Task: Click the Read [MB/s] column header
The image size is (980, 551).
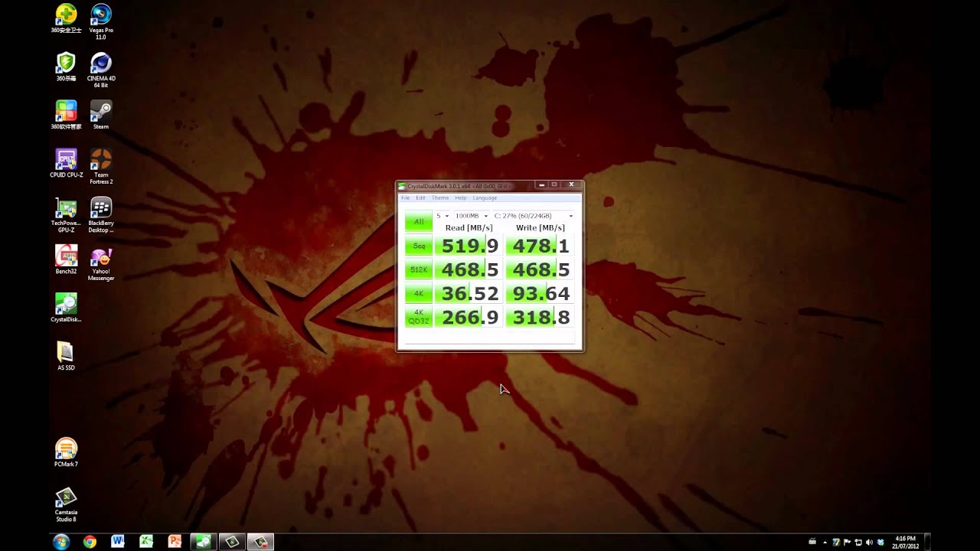Action: [x=469, y=228]
